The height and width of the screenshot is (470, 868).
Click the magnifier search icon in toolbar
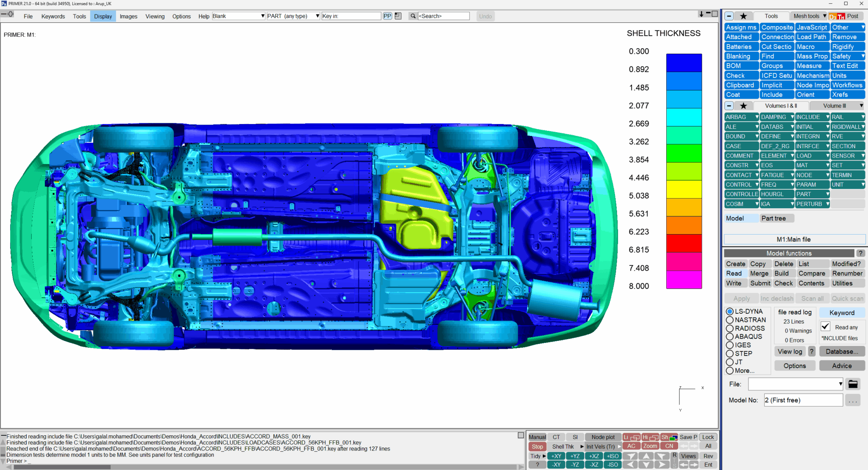tap(413, 16)
